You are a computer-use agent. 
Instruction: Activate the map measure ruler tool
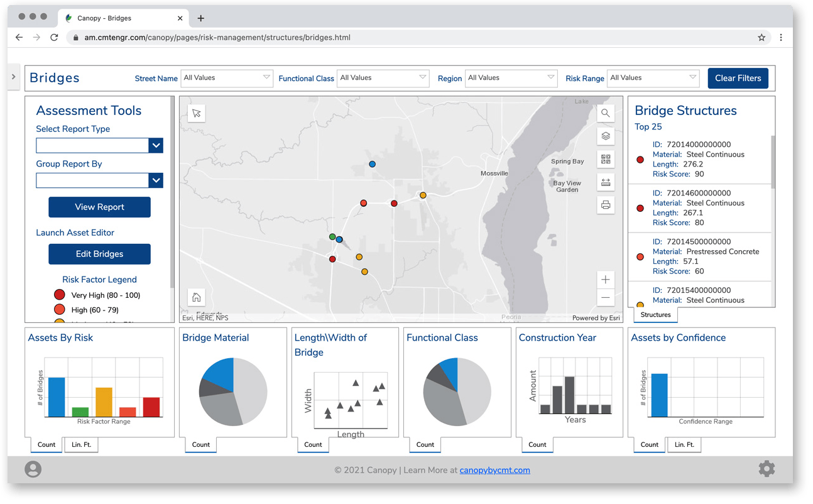tap(606, 182)
